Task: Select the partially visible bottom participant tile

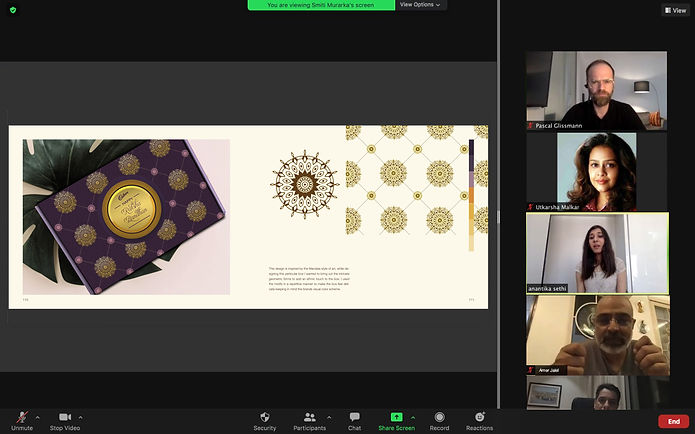Action: [x=597, y=392]
